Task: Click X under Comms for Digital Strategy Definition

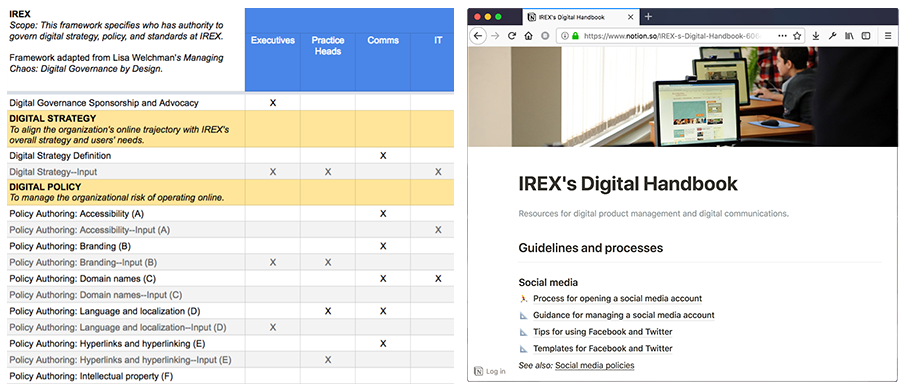Action: 383,156
